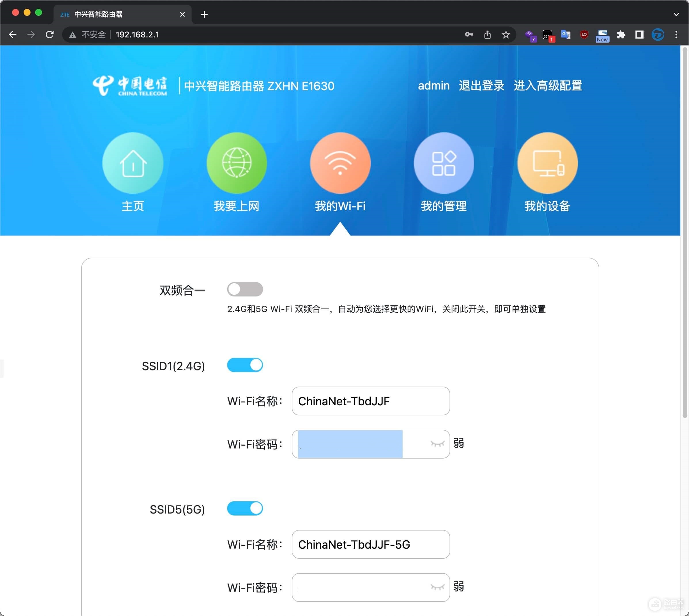Image resolution: width=689 pixels, height=616 pixels.
Task: Click the 主页 label
Action: click(x=133, y=206)
